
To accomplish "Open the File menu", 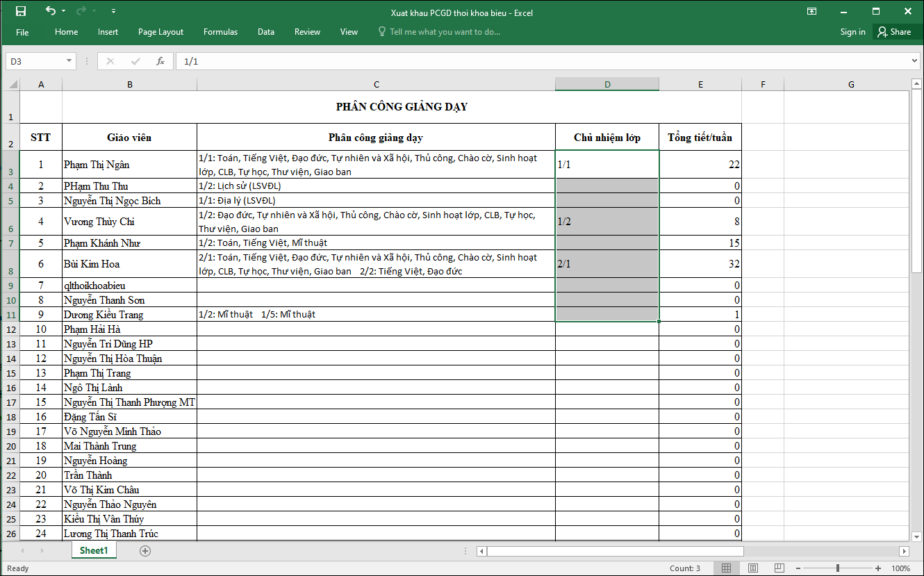I will (x=22, y=32).
